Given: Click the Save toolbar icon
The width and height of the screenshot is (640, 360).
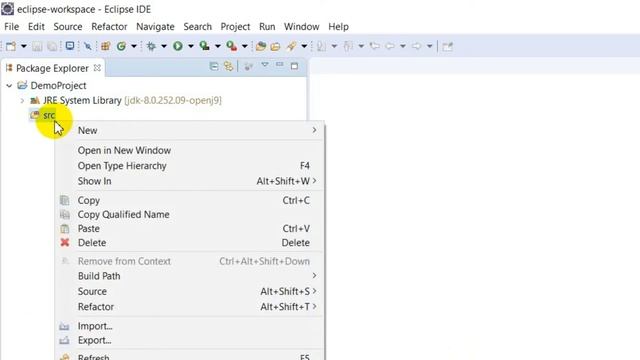Looking at the screenshot, I should click(x=37, y=46).
